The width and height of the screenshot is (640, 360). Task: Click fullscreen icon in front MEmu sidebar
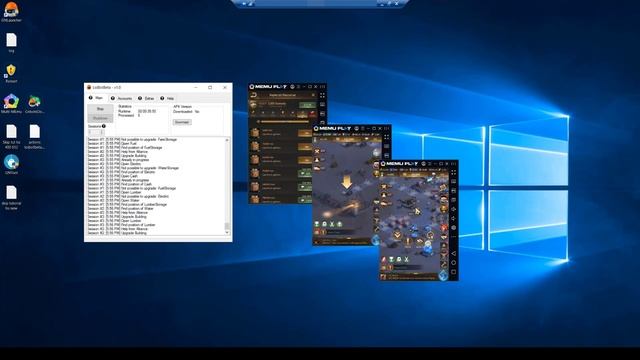click(453, 173)
